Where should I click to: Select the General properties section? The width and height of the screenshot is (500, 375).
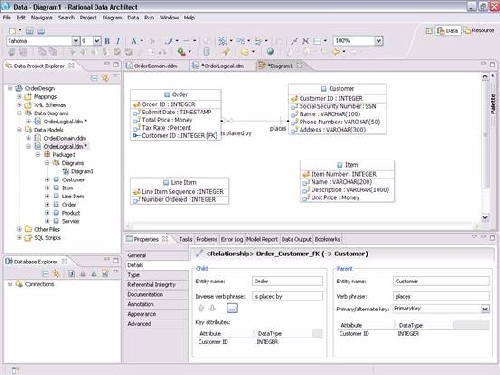tap(156, 255)
